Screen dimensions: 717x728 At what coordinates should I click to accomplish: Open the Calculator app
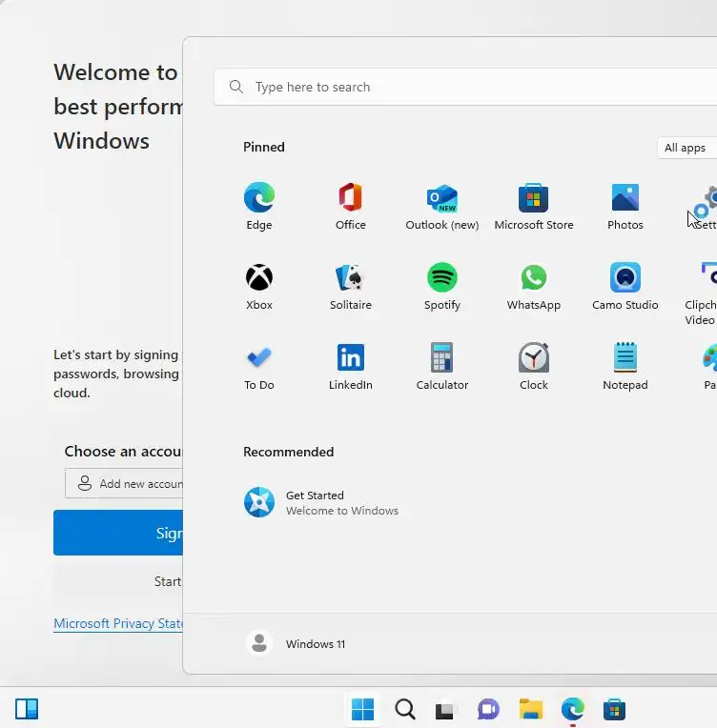pos(441,367)
